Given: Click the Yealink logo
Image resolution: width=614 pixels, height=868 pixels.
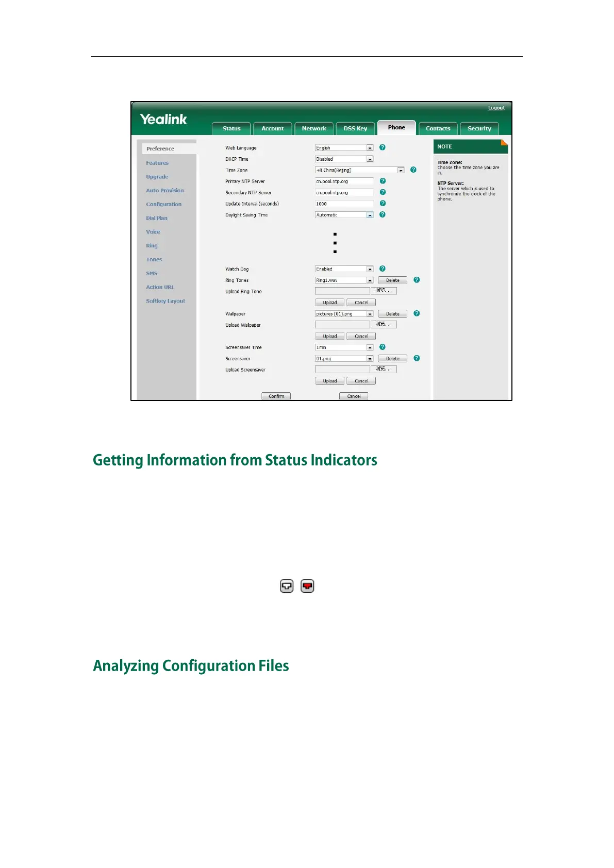Looking at the screenshot, I should [163, 119].
